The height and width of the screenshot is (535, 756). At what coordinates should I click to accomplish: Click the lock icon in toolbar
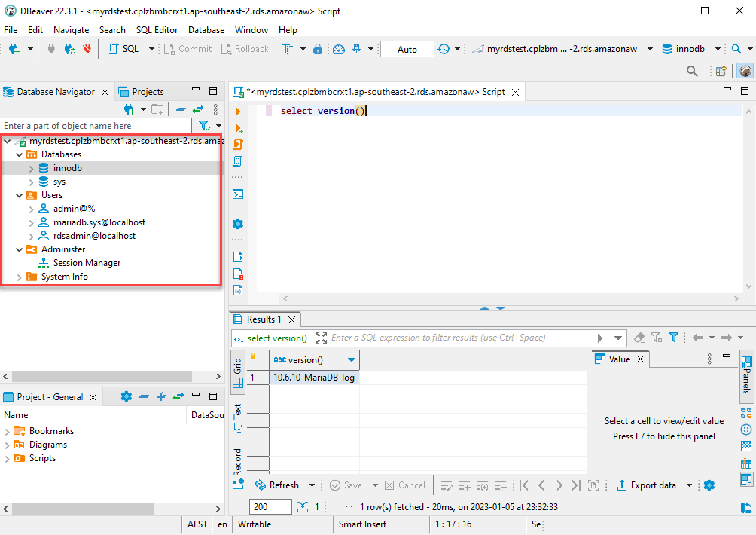(x=317, y=49)
